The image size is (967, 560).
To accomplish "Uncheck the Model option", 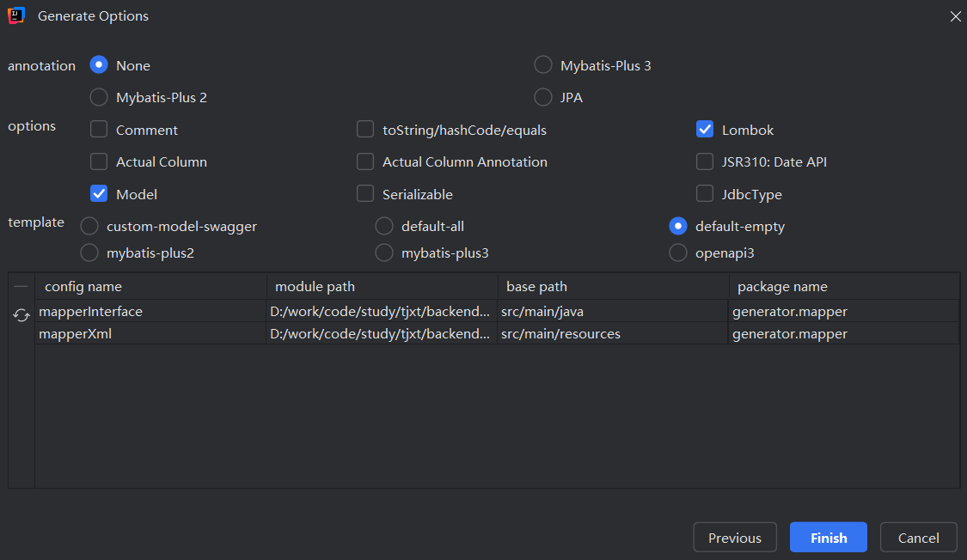I will [x=99, y=194].
